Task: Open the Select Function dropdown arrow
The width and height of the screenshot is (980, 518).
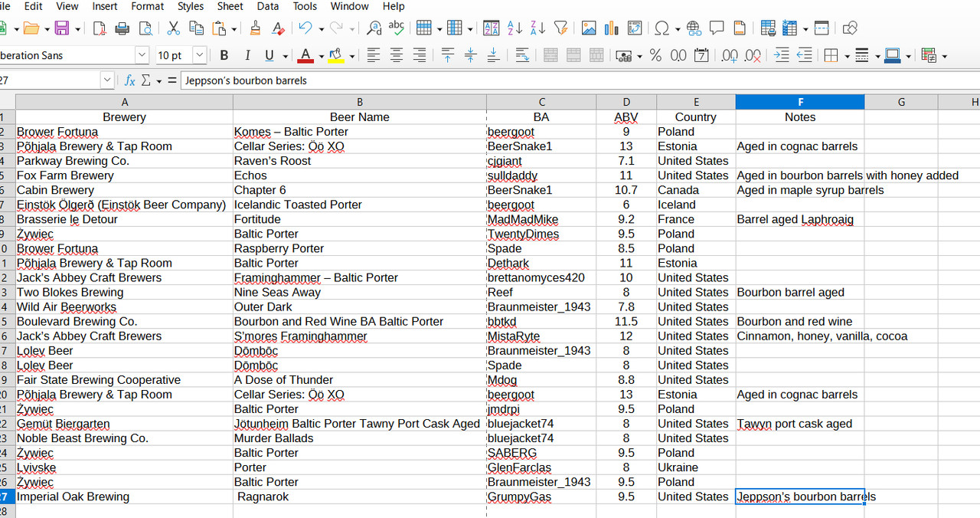Action: coord(159,80)
